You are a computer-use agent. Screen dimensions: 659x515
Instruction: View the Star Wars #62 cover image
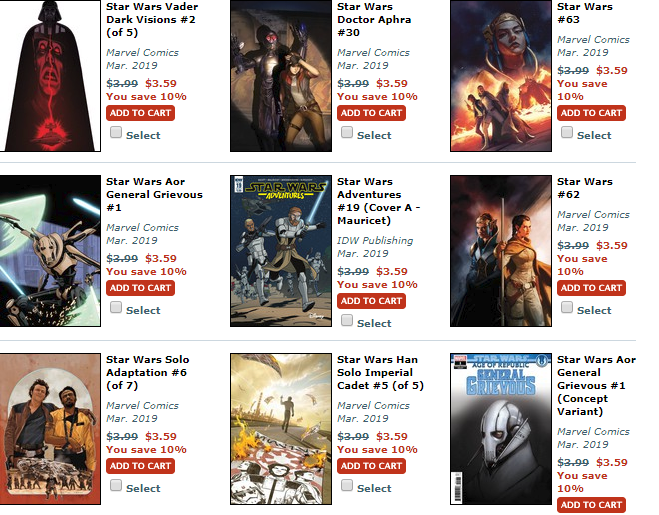(x=501, y=251)
